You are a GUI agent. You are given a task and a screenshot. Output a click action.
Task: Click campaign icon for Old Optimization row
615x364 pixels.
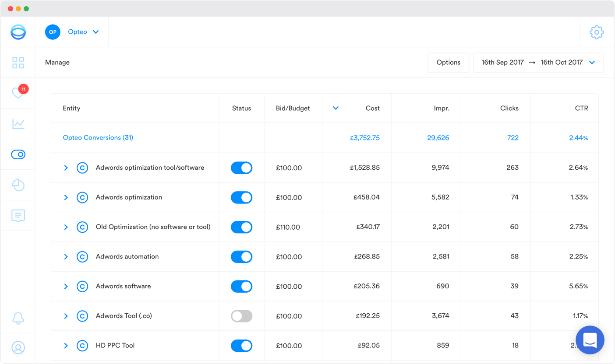point(82,227)
